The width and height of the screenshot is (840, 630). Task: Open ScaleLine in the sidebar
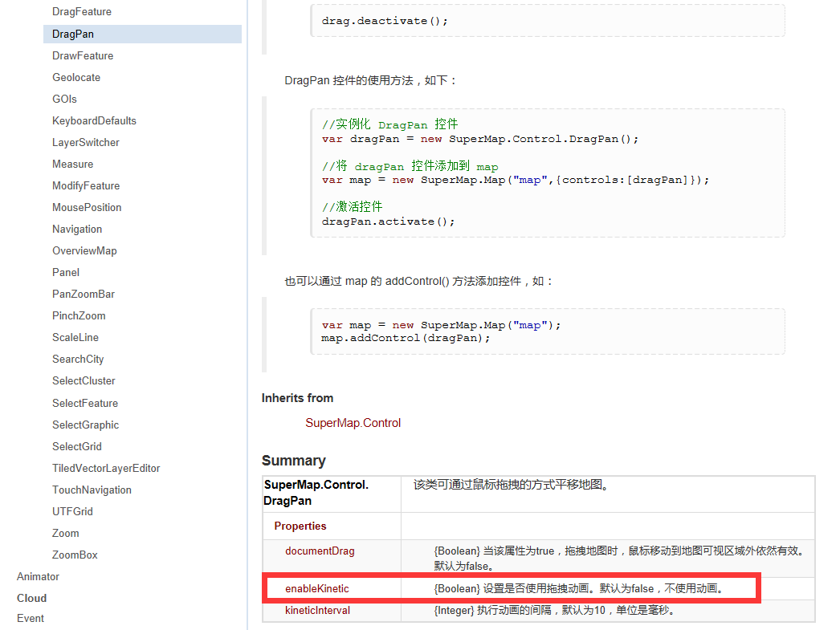pos(75,338)
